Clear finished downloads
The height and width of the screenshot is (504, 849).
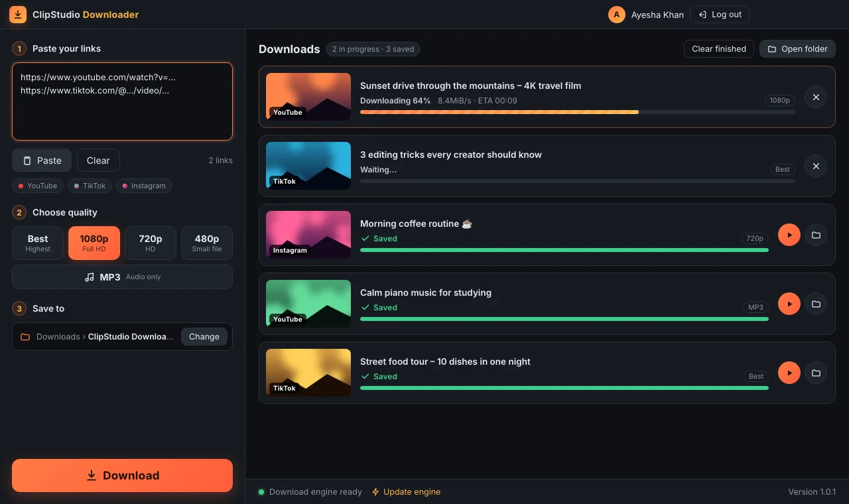pyautogui.click(x=719, y=48)
